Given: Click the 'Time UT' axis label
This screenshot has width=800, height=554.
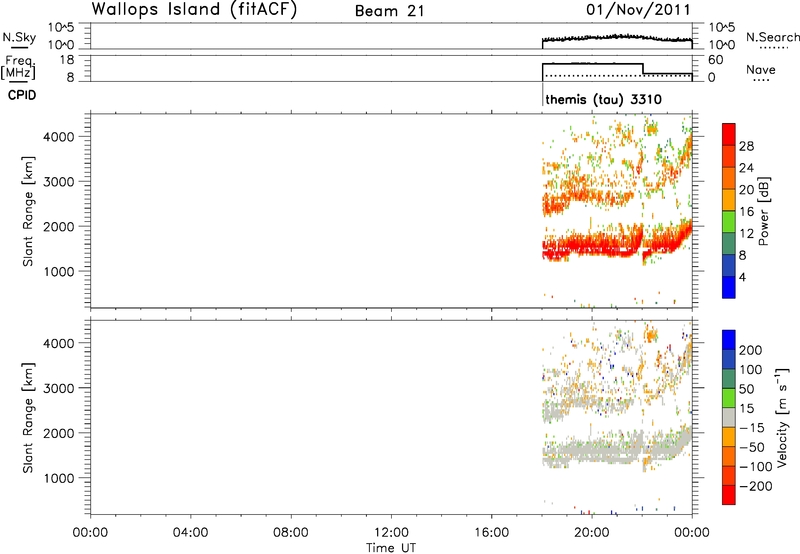Looking at the screenshot, I should click(391, 548).
